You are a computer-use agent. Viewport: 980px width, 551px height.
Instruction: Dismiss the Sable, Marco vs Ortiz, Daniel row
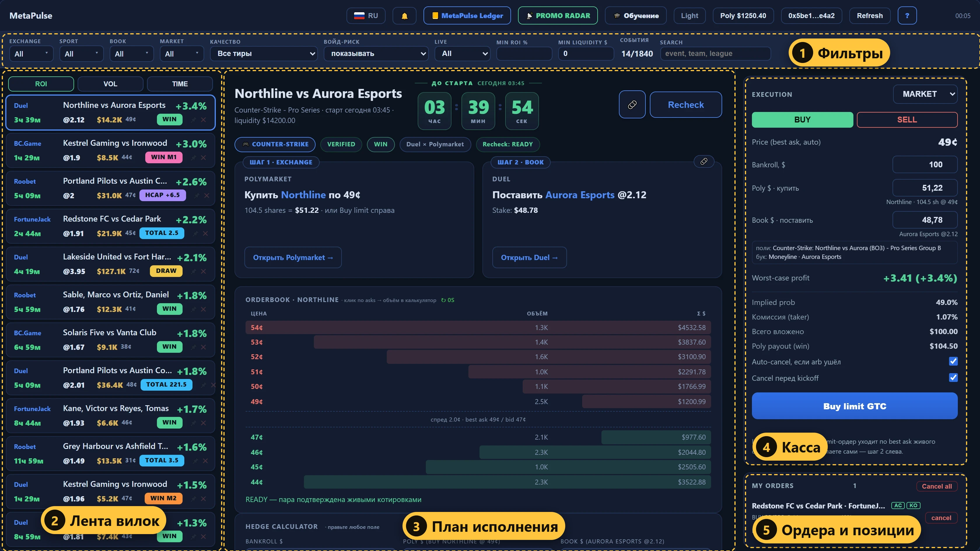[204, 309]
